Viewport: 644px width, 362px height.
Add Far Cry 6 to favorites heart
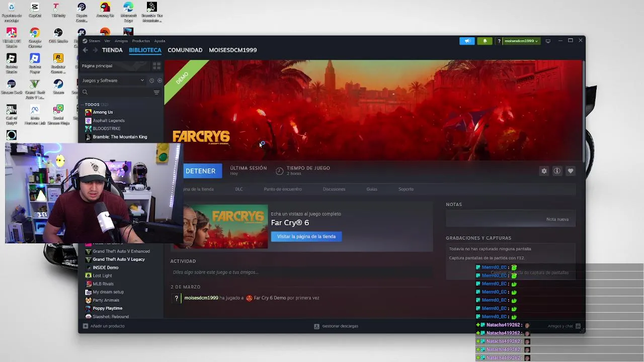coord(571,171)
